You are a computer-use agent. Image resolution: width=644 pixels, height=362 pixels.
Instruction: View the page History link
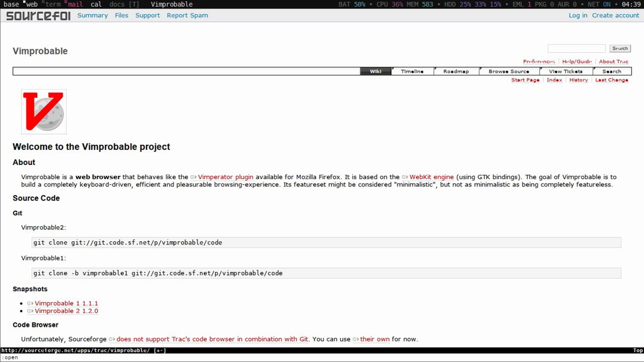point(579,80)
